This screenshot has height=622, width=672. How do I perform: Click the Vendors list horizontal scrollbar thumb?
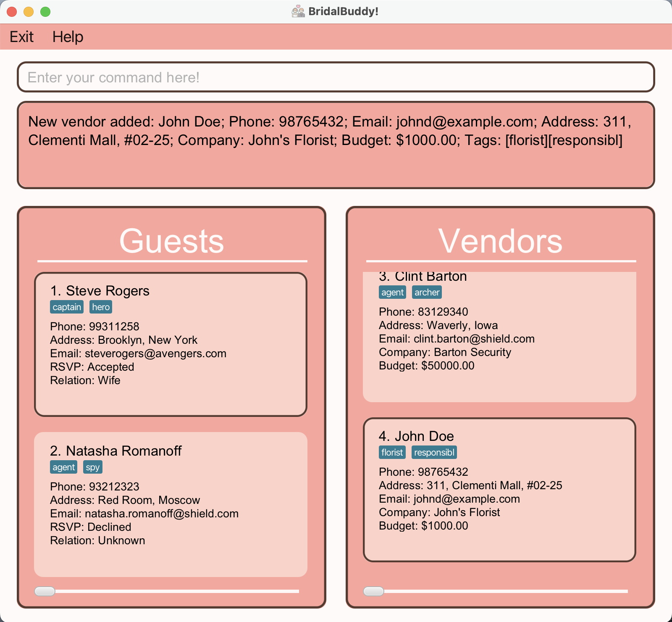[374, 591]
